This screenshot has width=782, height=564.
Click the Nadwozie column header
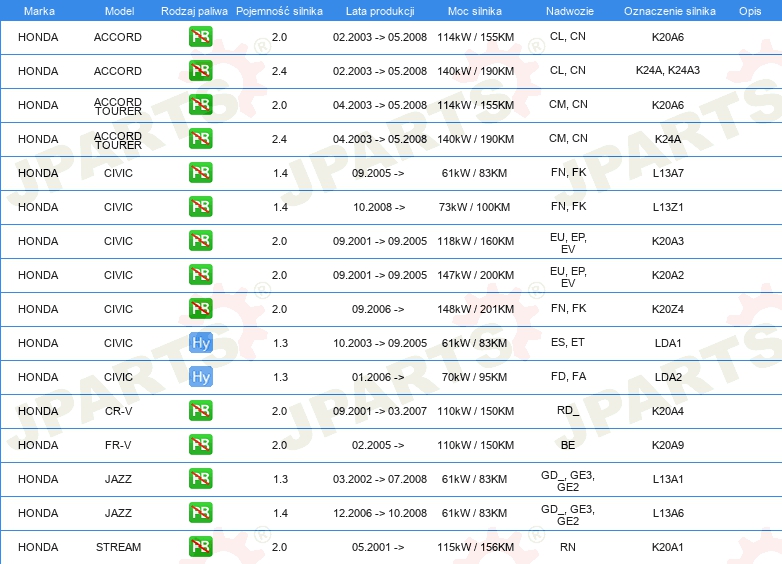(x=570, y=11)
